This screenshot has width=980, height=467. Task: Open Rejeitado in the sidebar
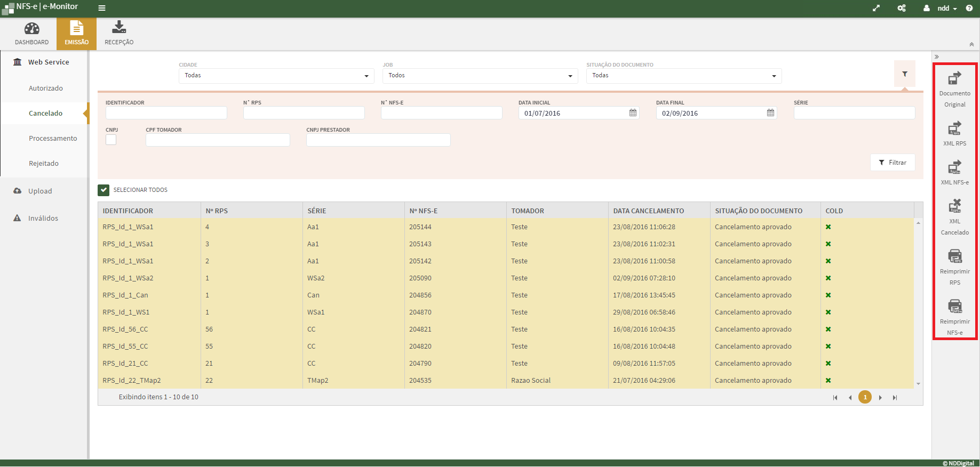44,164
